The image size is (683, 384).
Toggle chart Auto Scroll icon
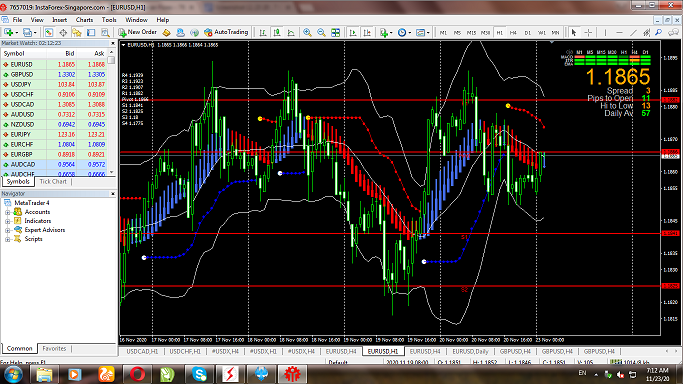(353, 33)
